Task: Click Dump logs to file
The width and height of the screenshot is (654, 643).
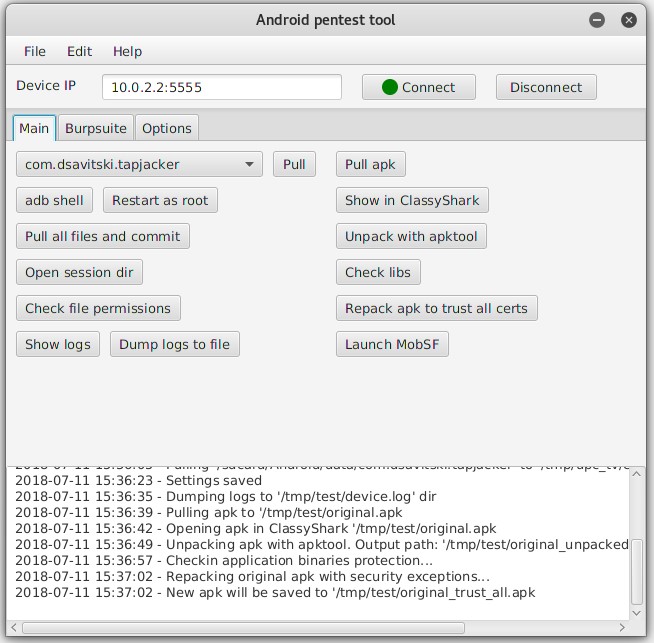Action: [x=174, y=344]
